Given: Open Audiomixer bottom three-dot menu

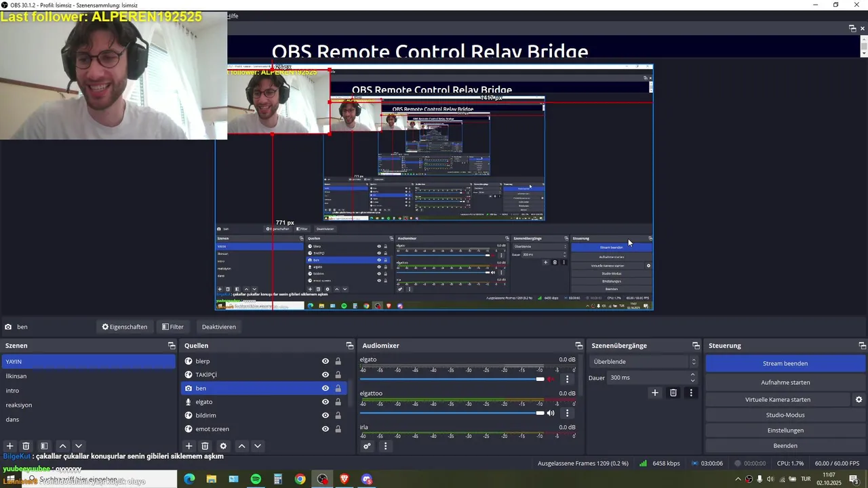Looking at the screenshot, I should click(x=385, y=446).
